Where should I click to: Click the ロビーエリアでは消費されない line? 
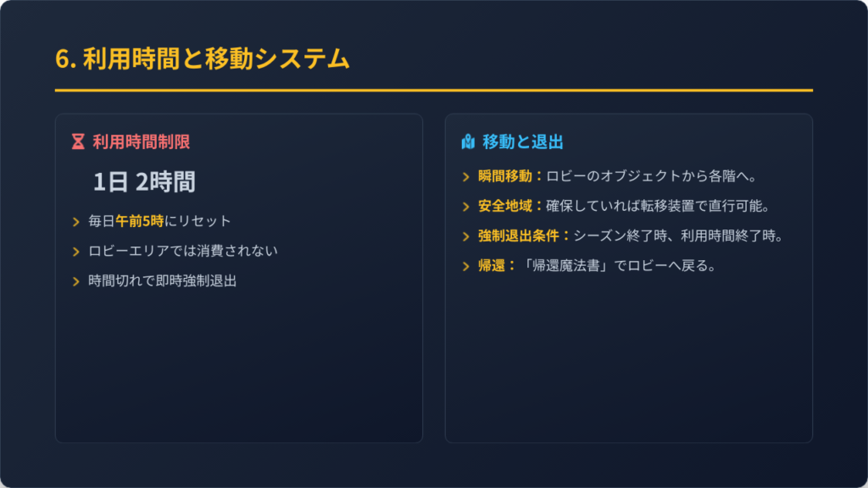tap(183, 251)
